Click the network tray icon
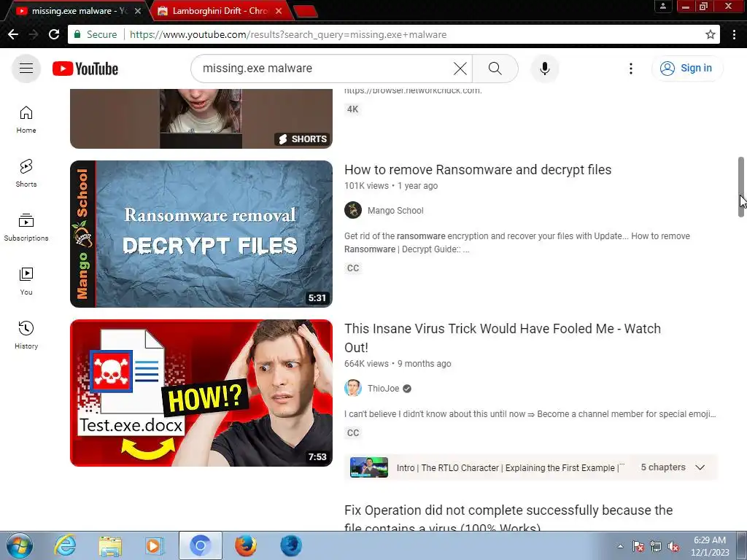 pos(656,546)
